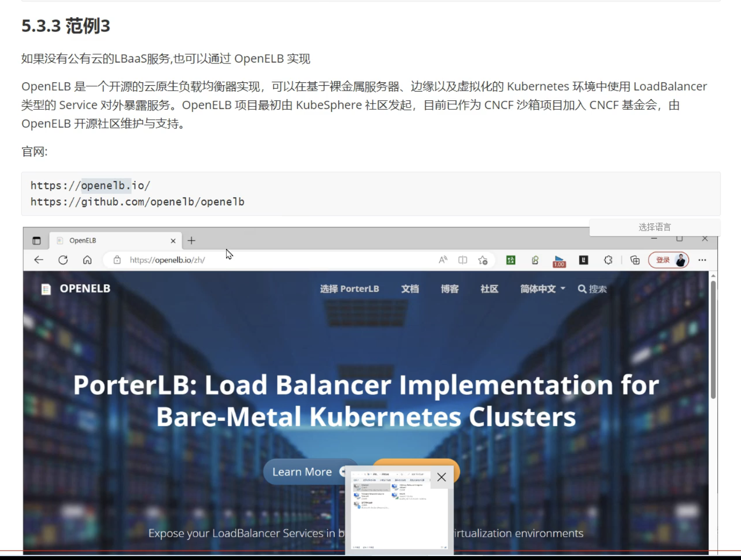The image size is (741, 560).
Task: Open the 文档 menu item
Action: [410, 289]
